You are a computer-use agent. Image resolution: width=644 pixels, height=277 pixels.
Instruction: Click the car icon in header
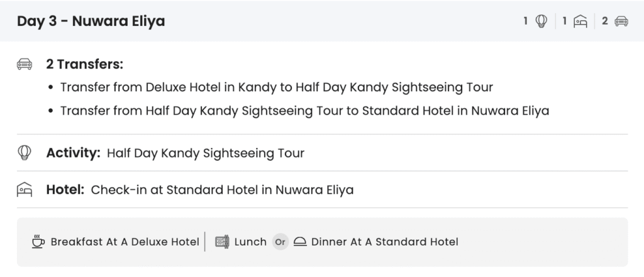[x=621, y=21]
